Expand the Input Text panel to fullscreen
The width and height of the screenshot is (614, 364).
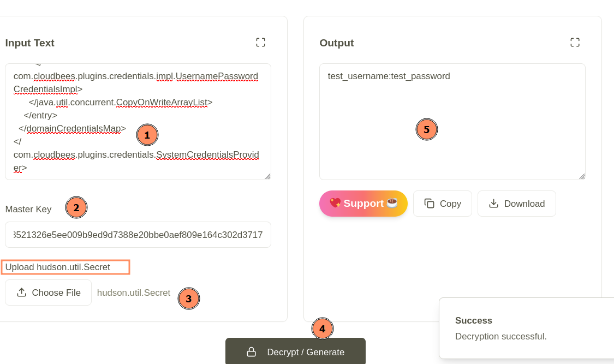pos(260,41)
